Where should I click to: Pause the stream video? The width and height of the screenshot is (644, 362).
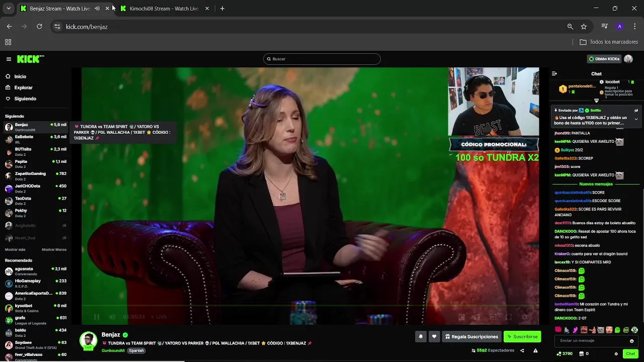(x=97, y=317)
